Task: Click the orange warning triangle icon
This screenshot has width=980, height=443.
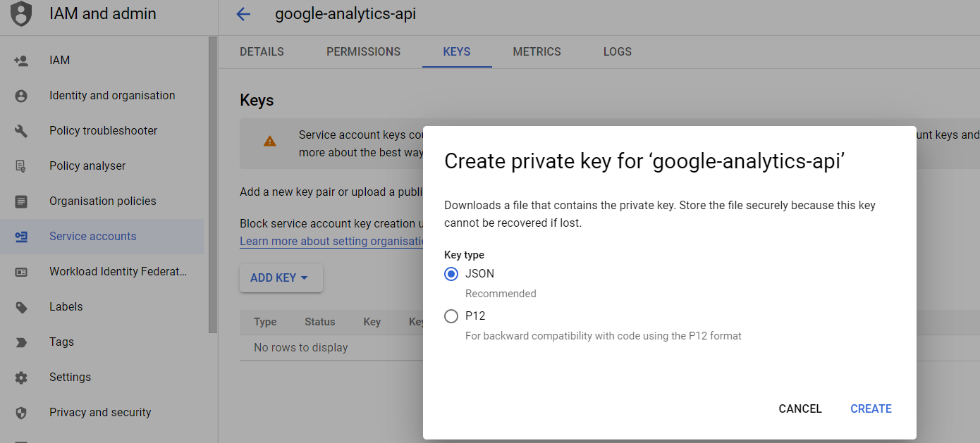Action: coord(270,141)
